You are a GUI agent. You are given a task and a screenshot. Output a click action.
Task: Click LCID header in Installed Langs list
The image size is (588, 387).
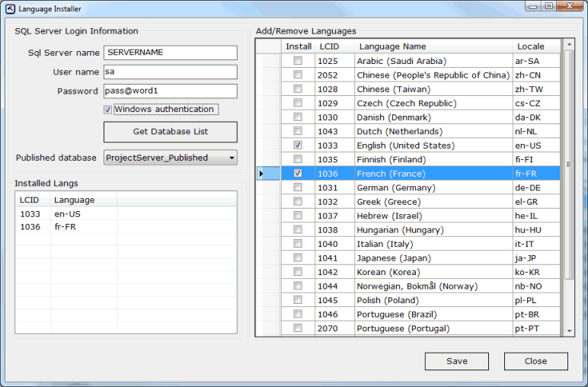pyautogui.click(x=33, y=200)
